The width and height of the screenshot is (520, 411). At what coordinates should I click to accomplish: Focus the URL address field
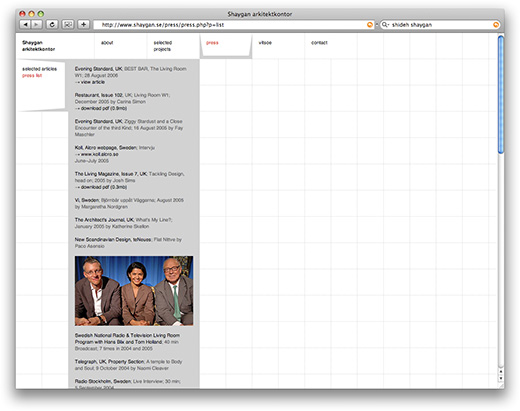230,25
